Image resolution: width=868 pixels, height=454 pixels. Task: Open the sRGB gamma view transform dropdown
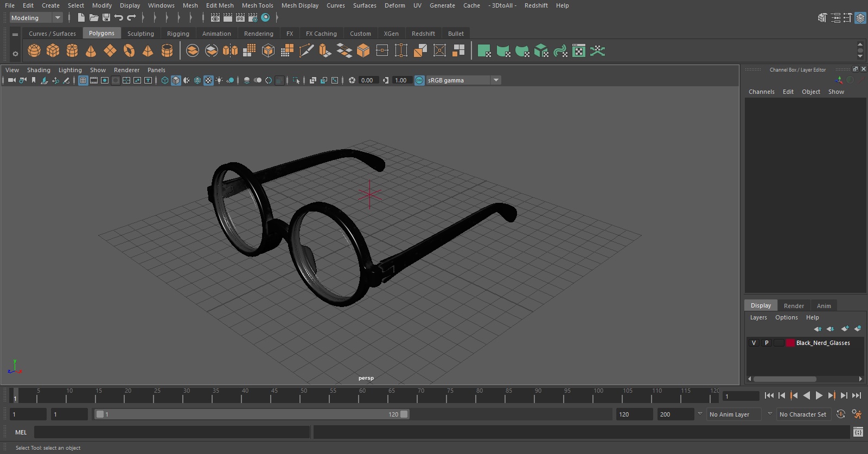pos(463,80)
